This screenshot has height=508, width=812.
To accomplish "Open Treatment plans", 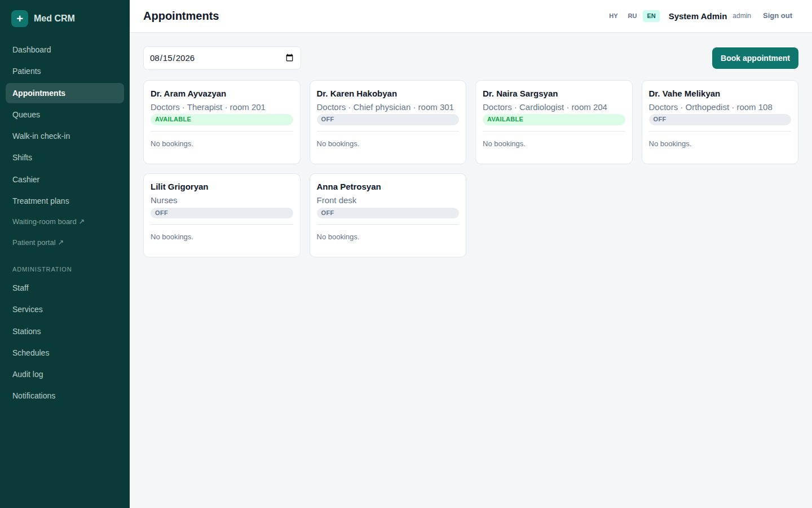I will [x=65, y=201].
